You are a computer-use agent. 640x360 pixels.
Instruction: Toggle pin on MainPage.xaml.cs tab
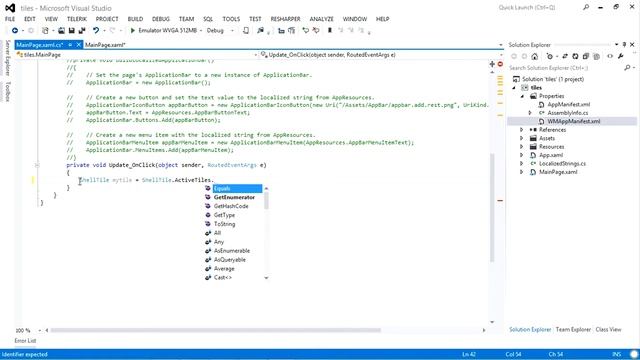[70, 45]
